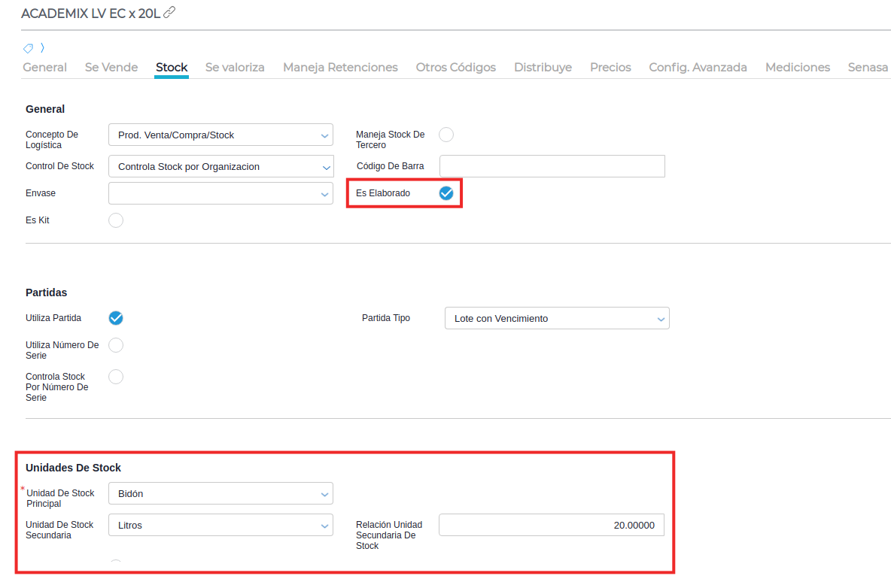Click the small chevron next to tag icon
This screenshot has height=588, width=891.
coord(42,48)
